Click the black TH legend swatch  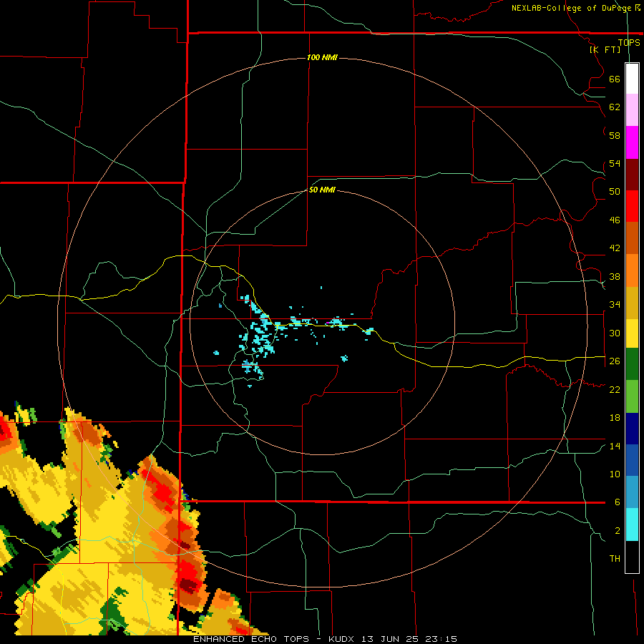pyautogui.click(x=632, y=557)
